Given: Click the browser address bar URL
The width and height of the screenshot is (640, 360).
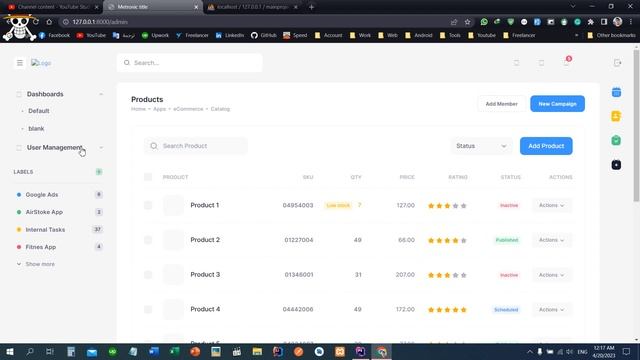Looking at the screenshot, I should click(100, 22).
